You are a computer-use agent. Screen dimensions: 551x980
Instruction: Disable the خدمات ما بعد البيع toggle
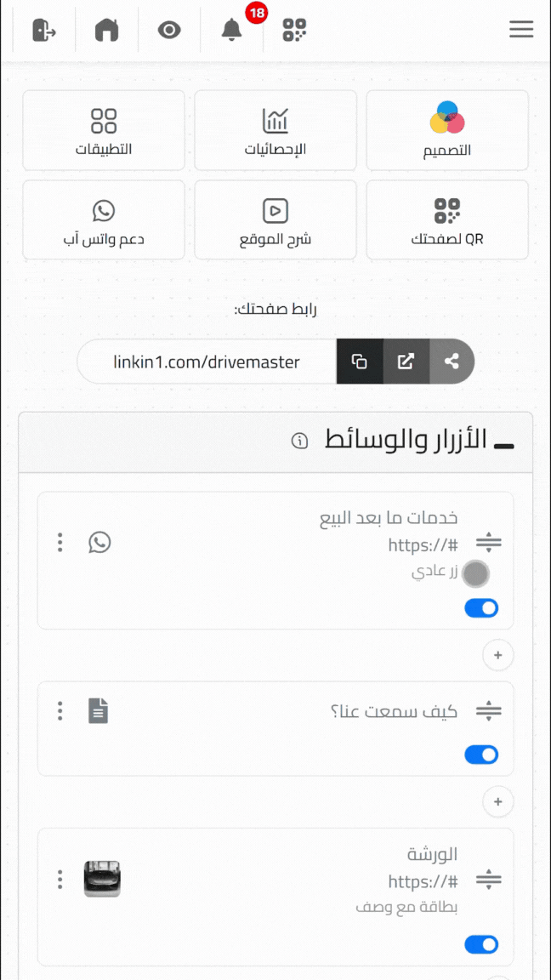pyautogui.click(x=481, y=607)
